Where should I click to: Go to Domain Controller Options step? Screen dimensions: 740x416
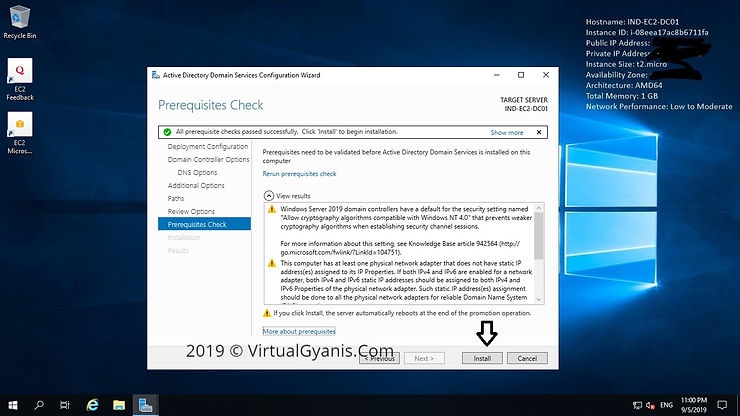point(208,159)
